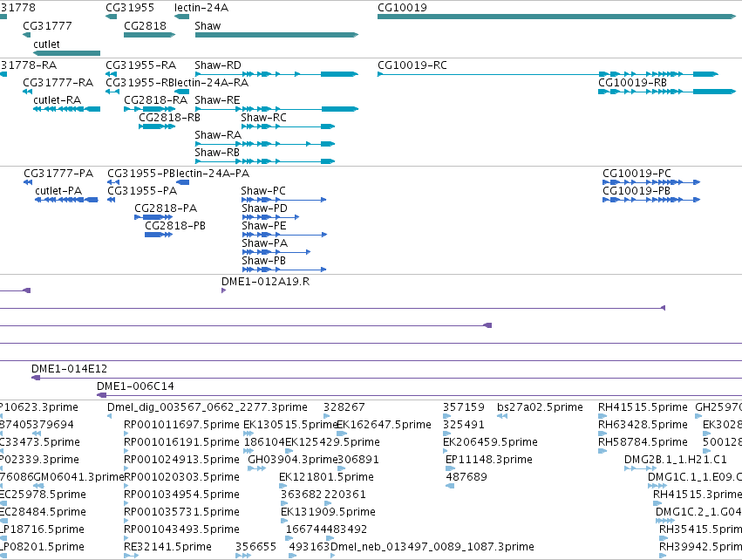Click the GM06041.3prime EST label

click(x=78, y=476)
